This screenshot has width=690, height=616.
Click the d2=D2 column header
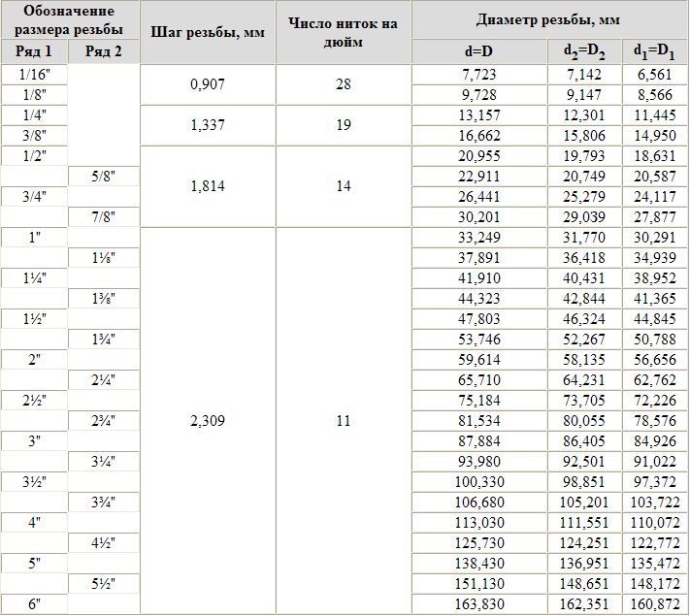point(584,51)
